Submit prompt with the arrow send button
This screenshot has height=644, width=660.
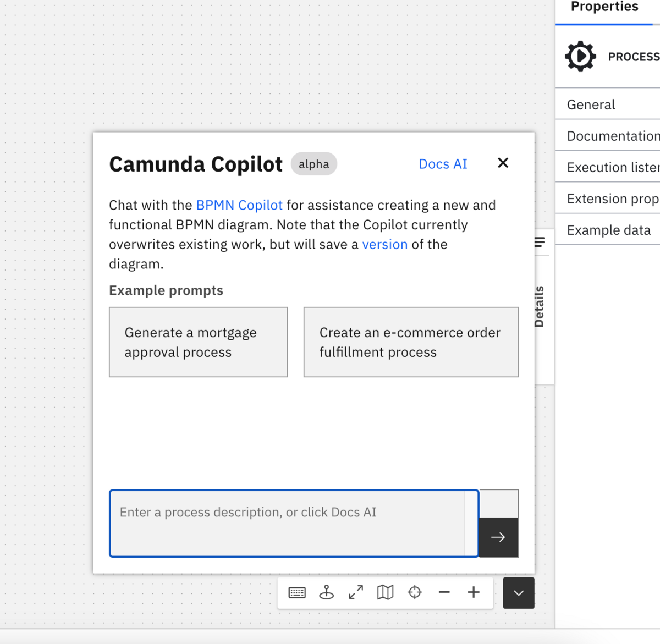click(x=498, y=537)
